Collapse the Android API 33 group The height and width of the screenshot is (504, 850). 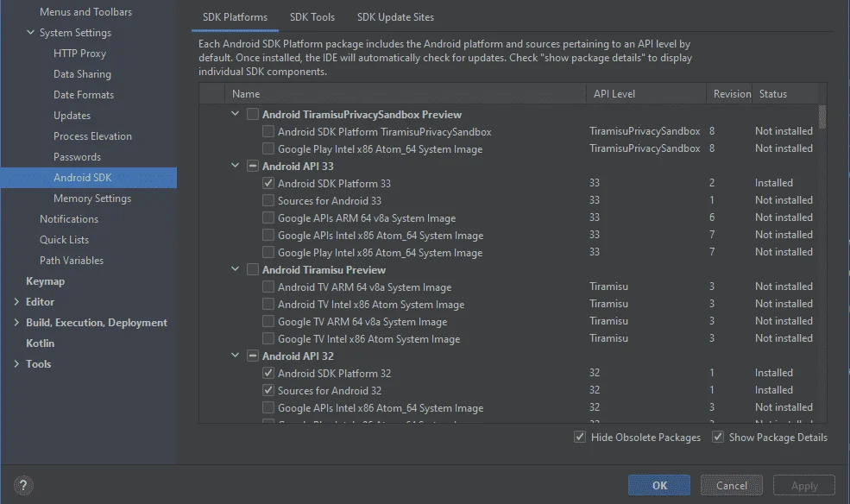(236, 166)
